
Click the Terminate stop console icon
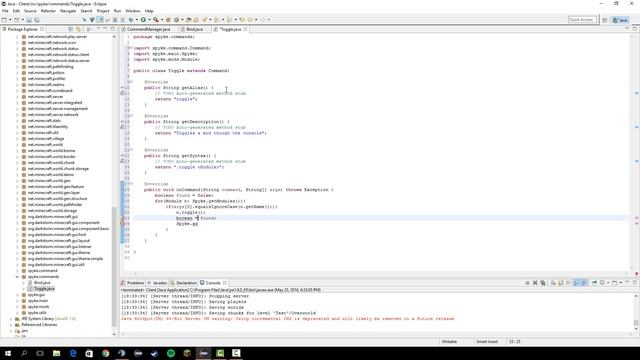point(527,282)
